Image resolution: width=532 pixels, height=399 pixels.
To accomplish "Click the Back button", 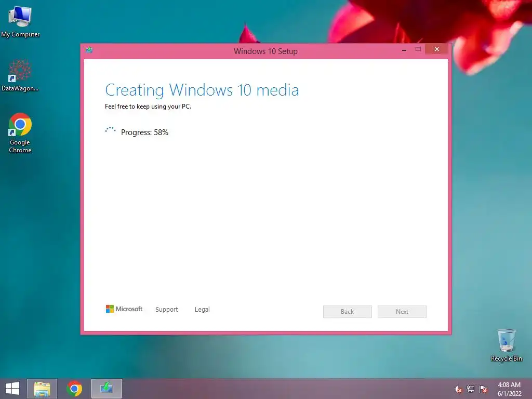I will pos(348,312).
